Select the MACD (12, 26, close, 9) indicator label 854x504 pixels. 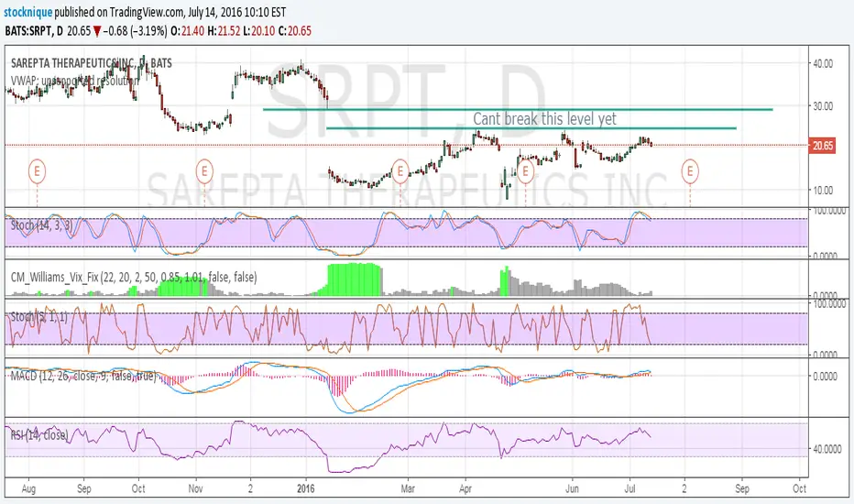82,376
